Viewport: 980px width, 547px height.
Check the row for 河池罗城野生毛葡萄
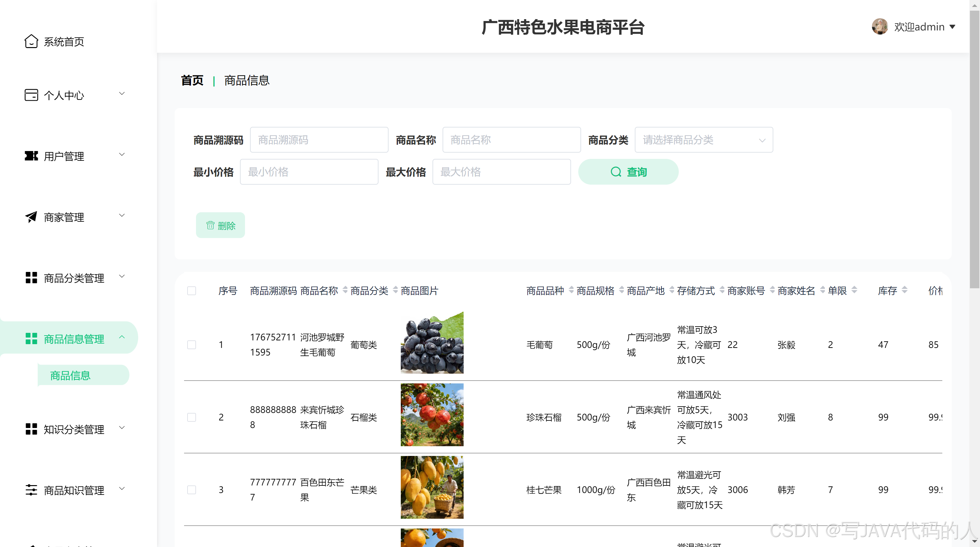191,345
